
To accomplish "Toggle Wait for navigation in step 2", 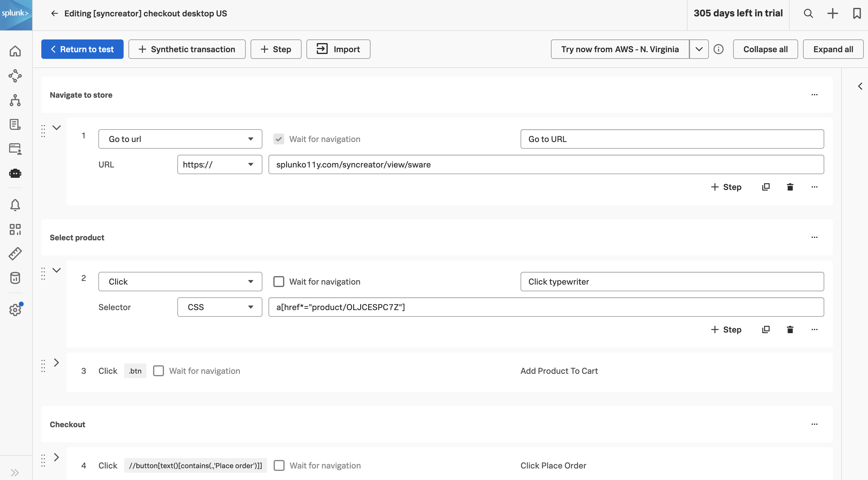I will pos(279,281).
